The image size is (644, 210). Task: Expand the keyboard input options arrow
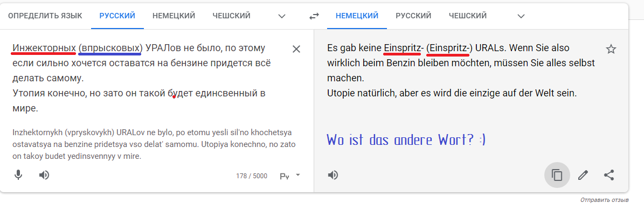(x=298, y=175)
